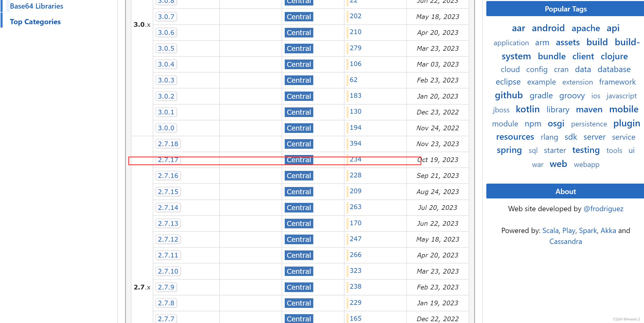Open version 2.7.9 link

coord(166,287)
